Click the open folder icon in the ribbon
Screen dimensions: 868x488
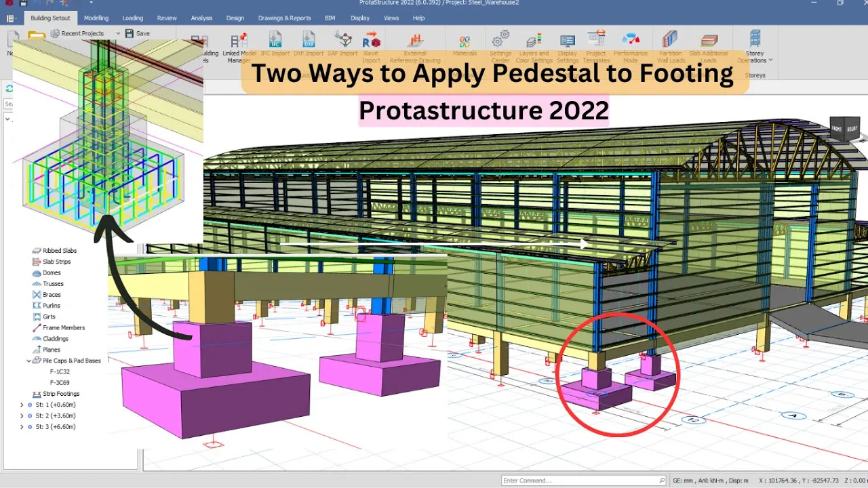(37, 36)
